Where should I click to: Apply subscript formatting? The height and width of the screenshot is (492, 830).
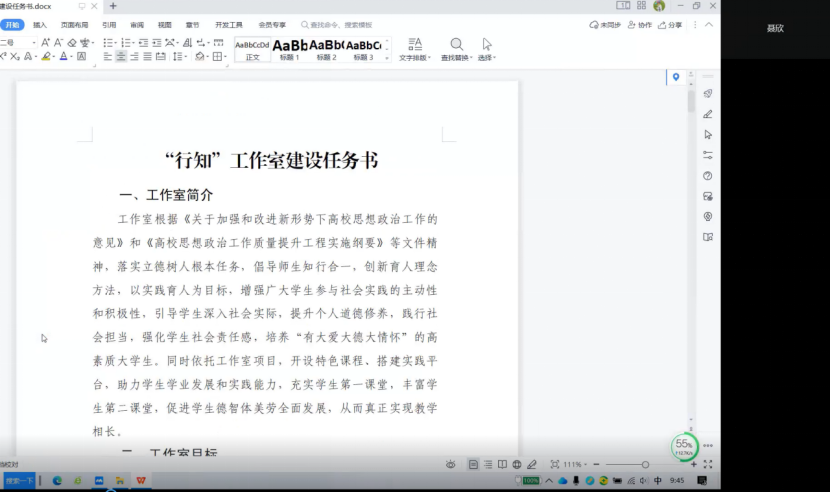[x=15, y=56]
